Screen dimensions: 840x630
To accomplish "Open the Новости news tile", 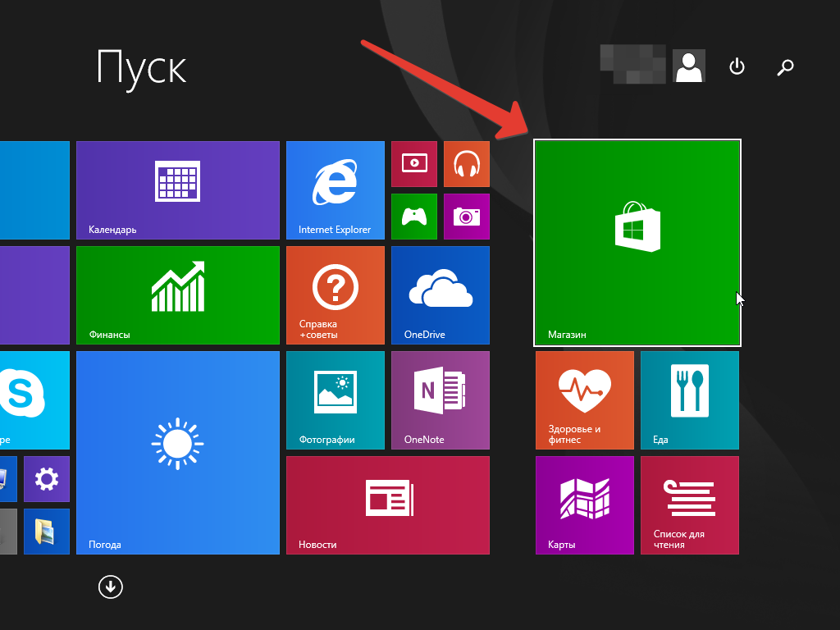I will pos(388,505).
